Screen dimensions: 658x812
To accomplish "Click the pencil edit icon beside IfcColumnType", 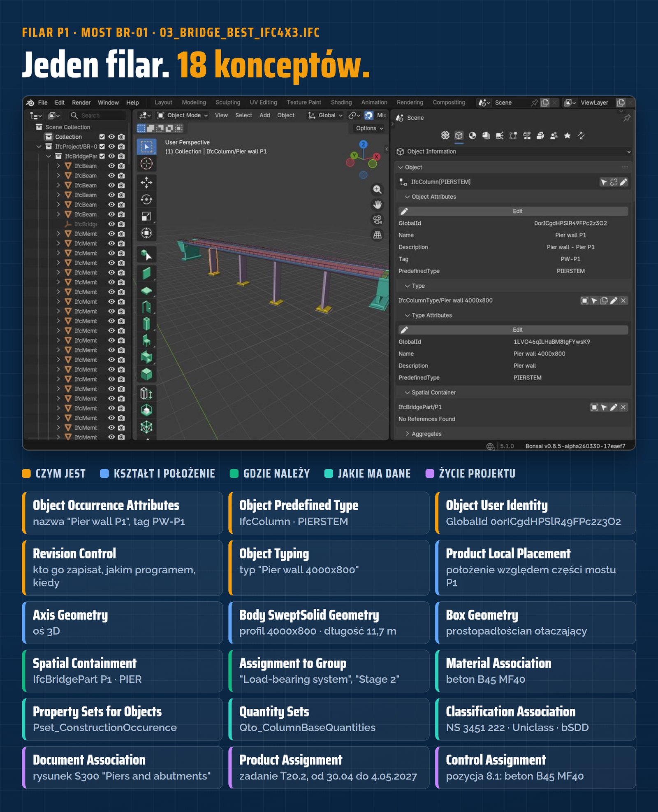I will (614, 300).
